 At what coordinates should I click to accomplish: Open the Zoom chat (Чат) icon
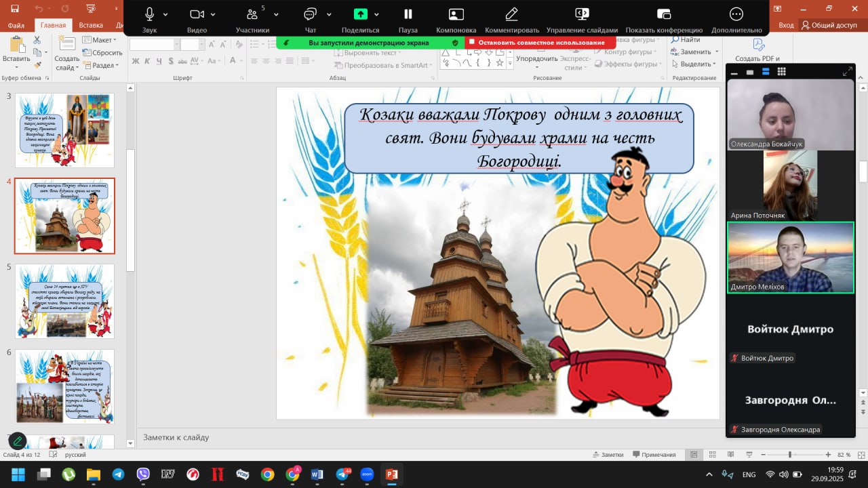[311, 14]
